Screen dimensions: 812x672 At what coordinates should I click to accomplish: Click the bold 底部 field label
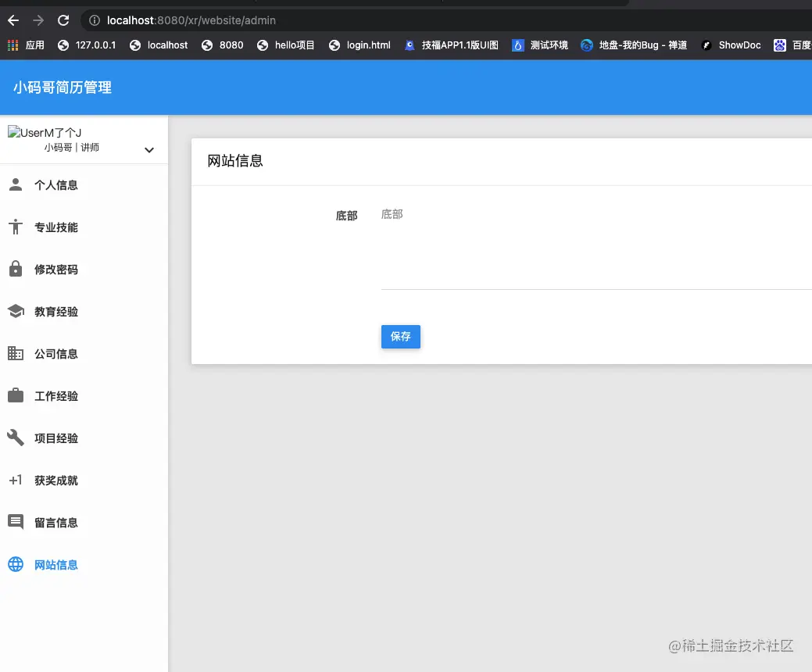coord(346,216)
